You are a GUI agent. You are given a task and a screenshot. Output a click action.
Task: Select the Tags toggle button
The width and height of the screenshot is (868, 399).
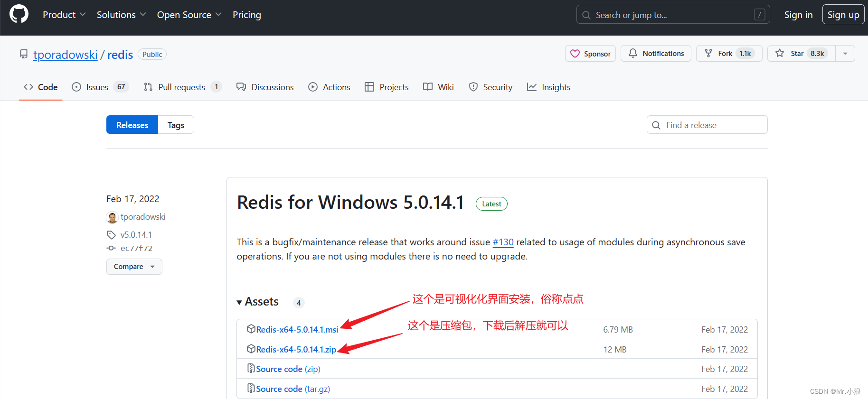pyautogui.click(x=176, y=125)
